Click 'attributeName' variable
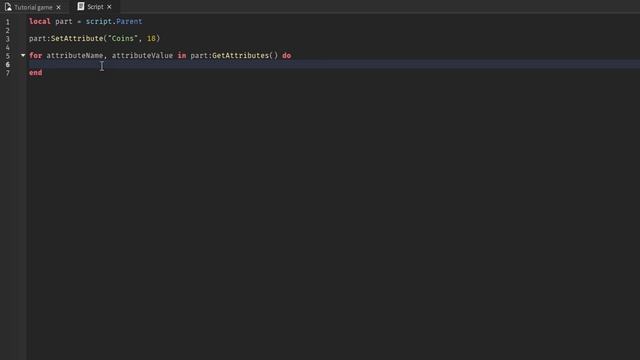The image size is (640, 360). coord(75,55)
